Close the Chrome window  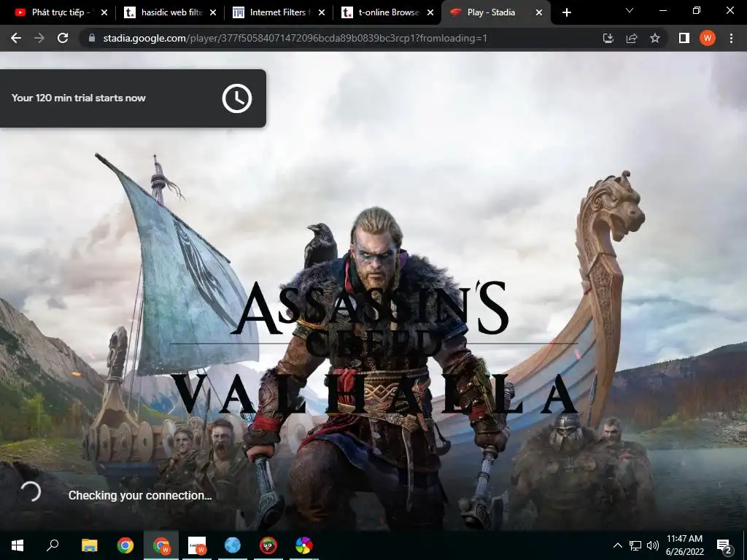click(729, 10)
